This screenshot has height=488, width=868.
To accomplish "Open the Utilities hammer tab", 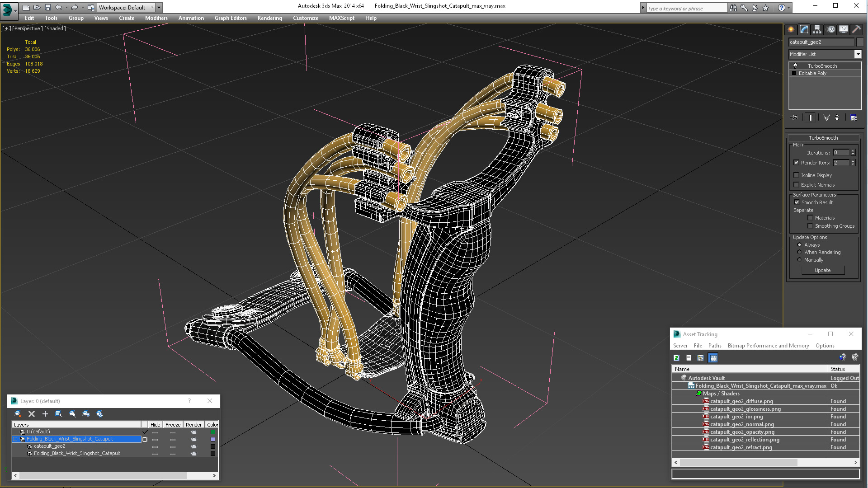I will [856, 29].
